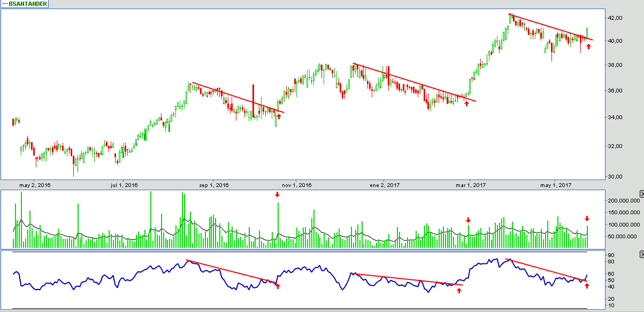Click the sep 1, 2016 date label
Viewport: 644px width, 312px height.
click(x=214, y=185)
